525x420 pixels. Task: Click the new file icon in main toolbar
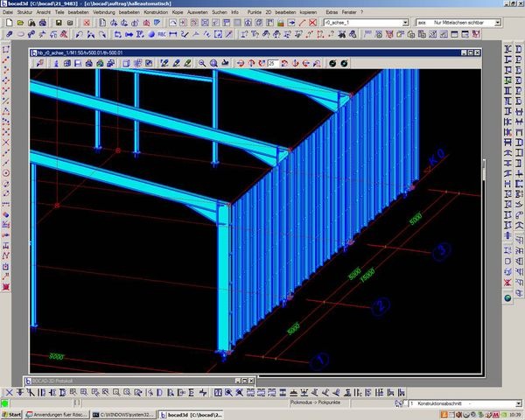[x=8, y=22]
